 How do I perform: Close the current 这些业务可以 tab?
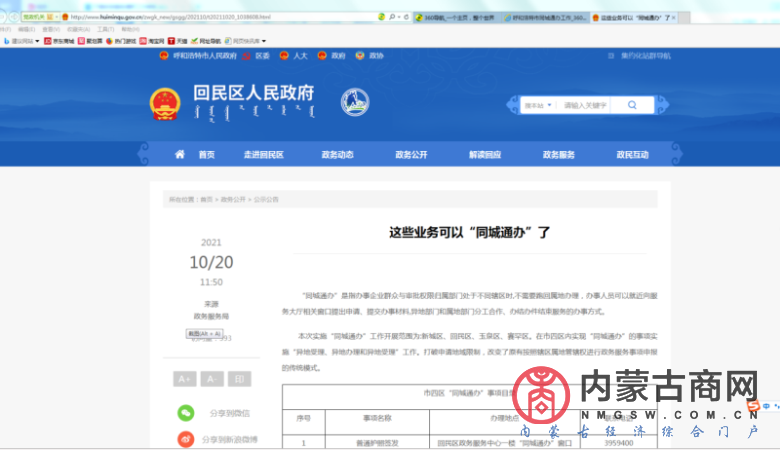coord(674,17)
